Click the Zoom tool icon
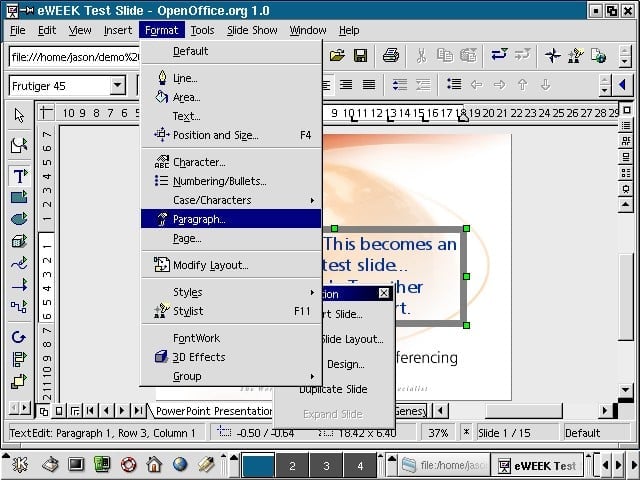This screenshot has width=640, height=480. [x=19, y=145]
